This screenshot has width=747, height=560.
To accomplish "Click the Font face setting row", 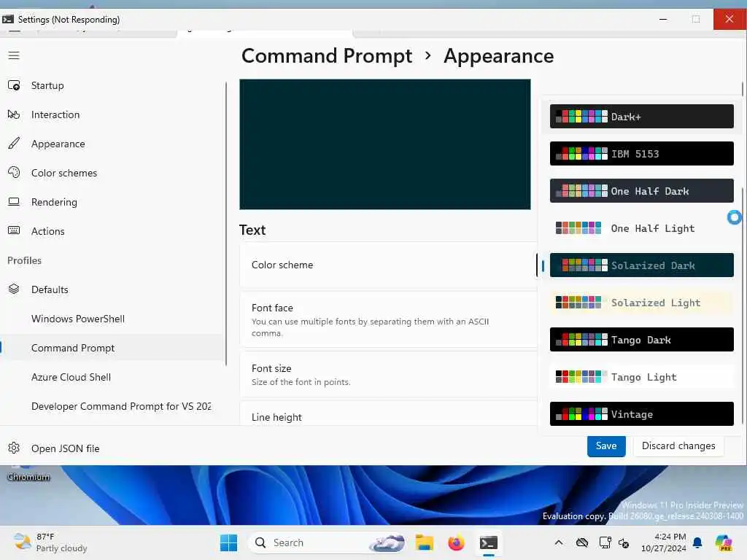I will click(x=388, y=320).
